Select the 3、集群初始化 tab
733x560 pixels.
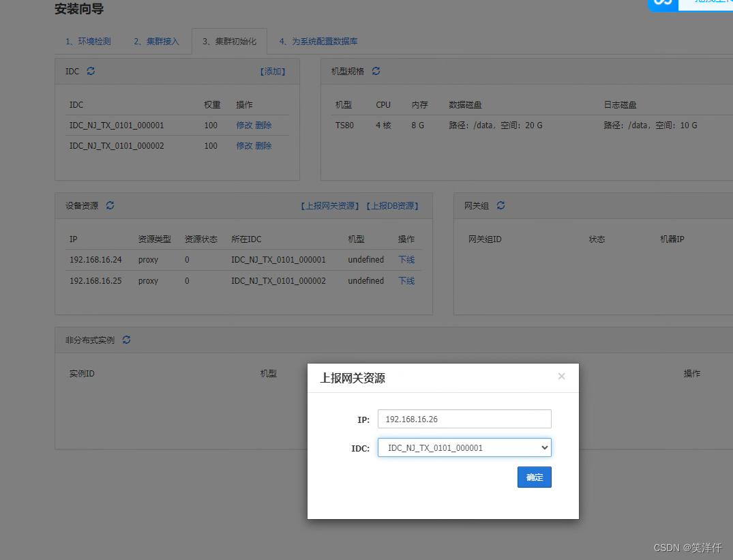(x=230, y=42)
